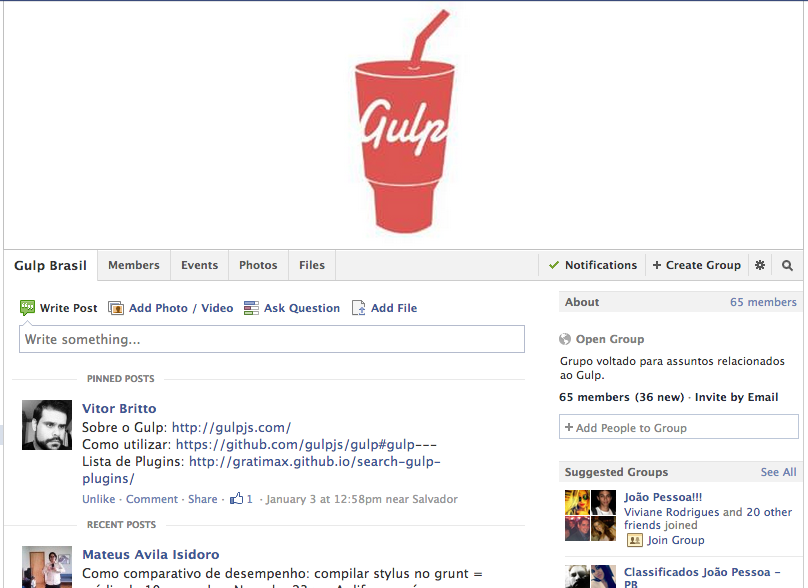
Task: Click the Add Photo / Video icon
Action: [116, 308]
